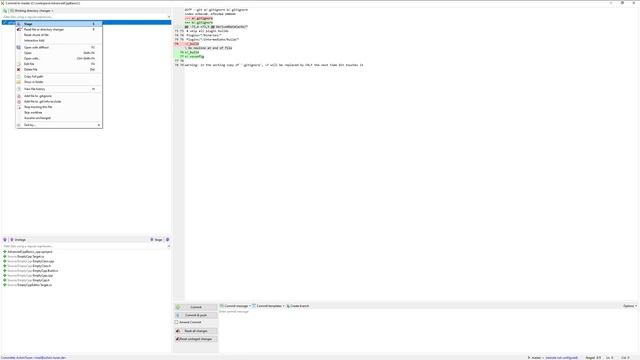Click the Commit button
This screenshot has height=360, width=640.
(196, 307)
